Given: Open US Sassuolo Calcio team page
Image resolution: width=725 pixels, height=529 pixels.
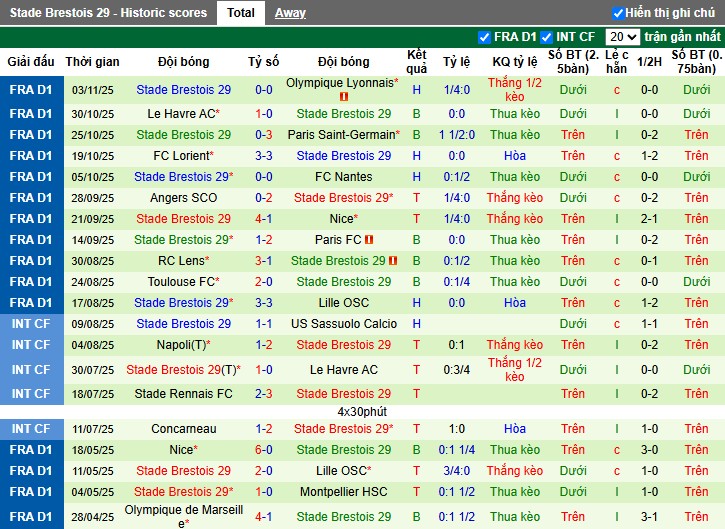Looking at the screenshot, I should click(343, 324).
